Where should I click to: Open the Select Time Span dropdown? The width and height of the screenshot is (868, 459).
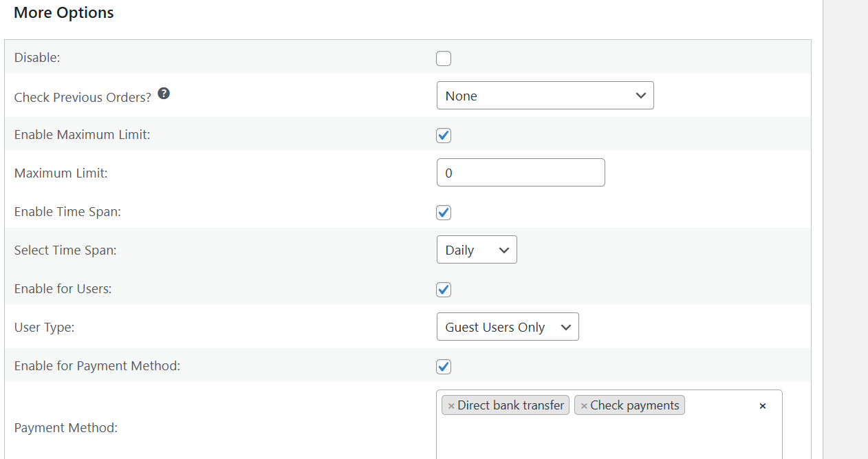477,249
